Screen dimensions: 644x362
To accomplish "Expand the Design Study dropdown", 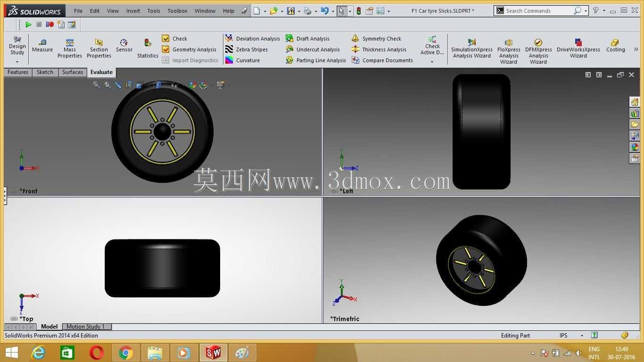I will pyautogui.click(x=17, y=62).
